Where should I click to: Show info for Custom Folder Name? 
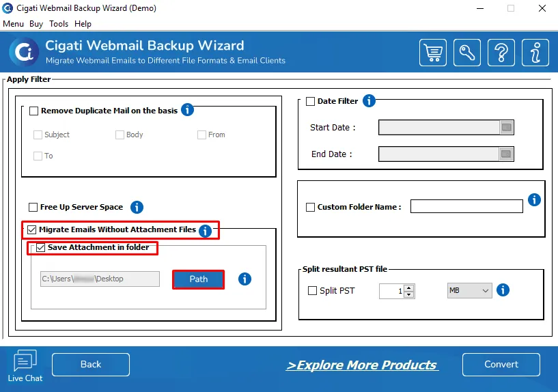534,199
